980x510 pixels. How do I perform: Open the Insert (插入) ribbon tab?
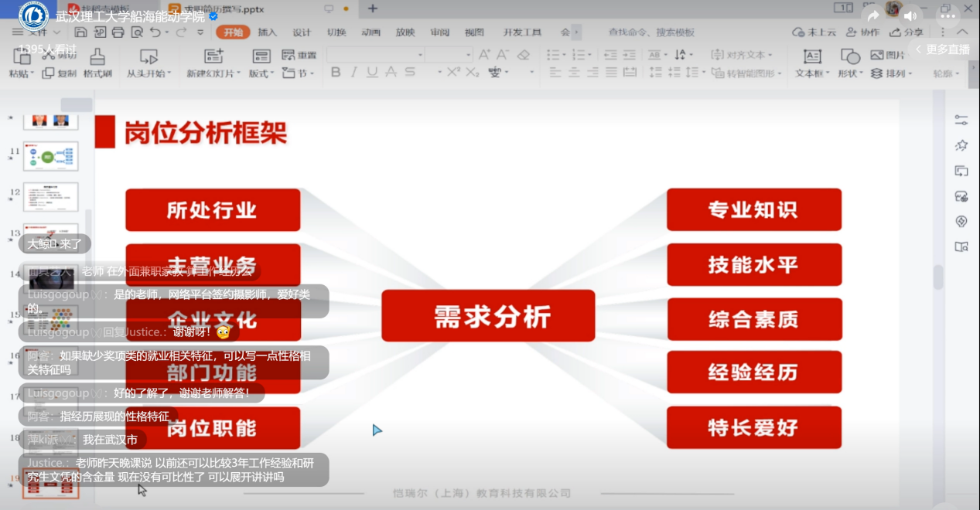[x=268, y=32]
